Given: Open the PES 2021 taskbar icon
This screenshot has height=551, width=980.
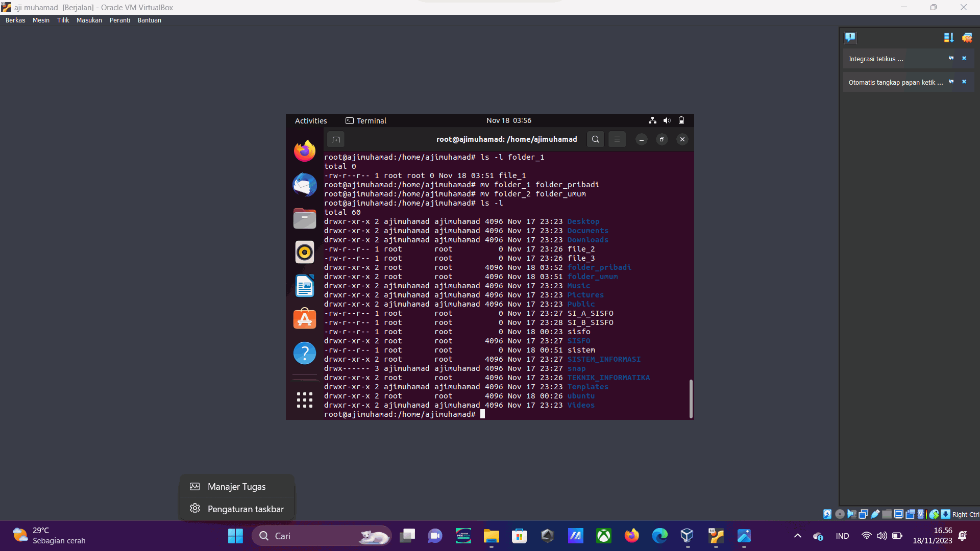Looking at the screenshot, I should (x=463, y=536).
